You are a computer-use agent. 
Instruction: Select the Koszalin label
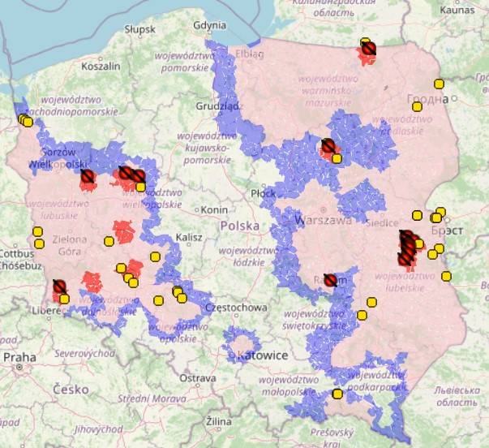pyautogui.click(x=101, y=67)
